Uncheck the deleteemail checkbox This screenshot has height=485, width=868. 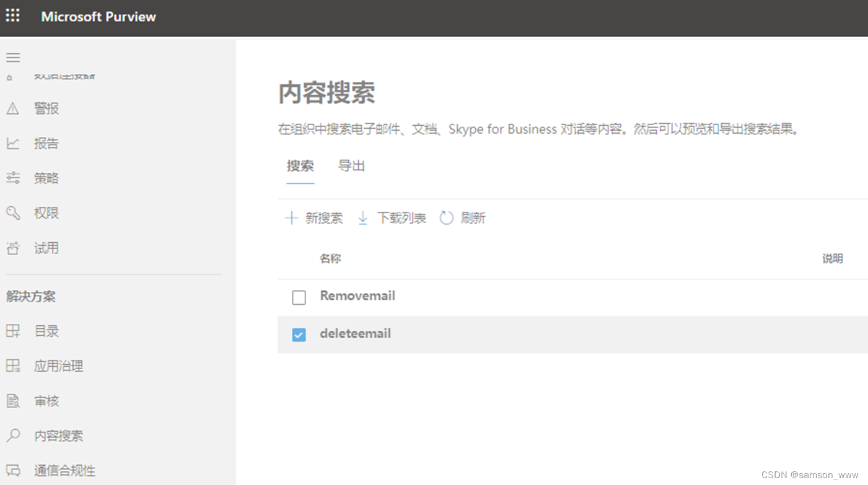tap(299, 335)
